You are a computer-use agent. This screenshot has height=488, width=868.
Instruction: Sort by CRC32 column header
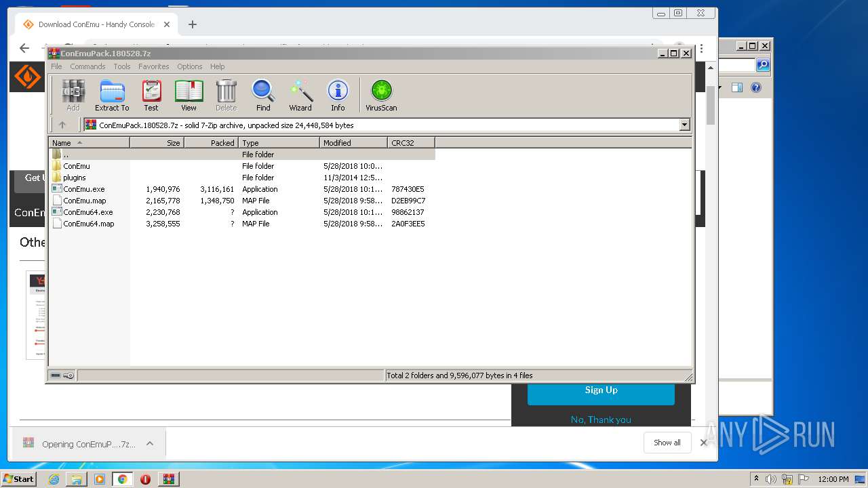pos(411,143)
